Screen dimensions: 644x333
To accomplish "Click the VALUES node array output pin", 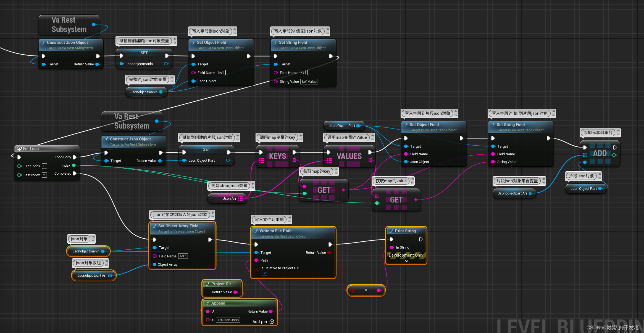I will [x=370, y=160].
